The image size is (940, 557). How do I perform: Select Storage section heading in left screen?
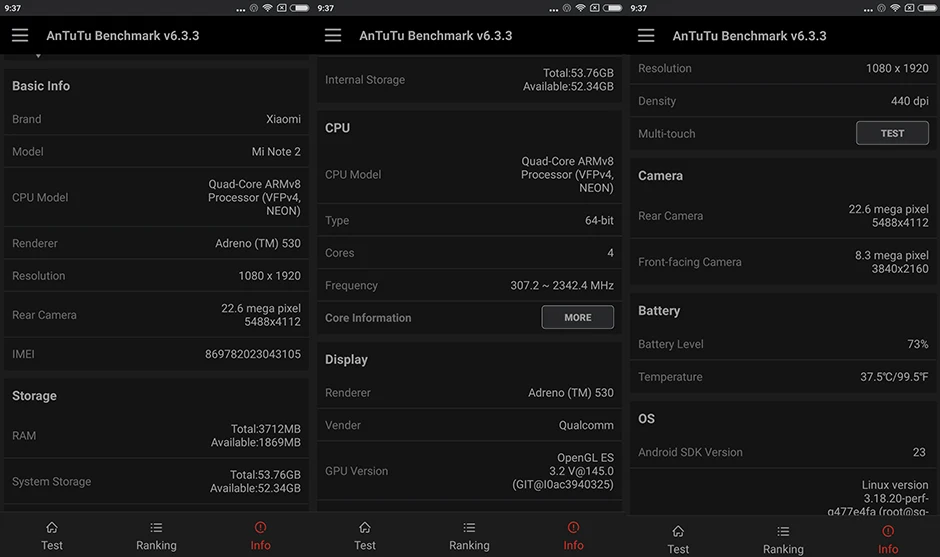point(34,396)
